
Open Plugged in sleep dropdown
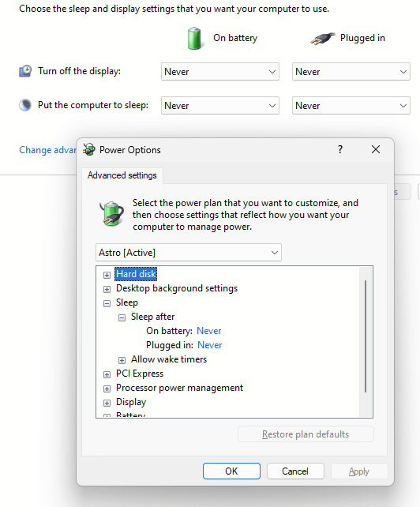tap(351, 105)
